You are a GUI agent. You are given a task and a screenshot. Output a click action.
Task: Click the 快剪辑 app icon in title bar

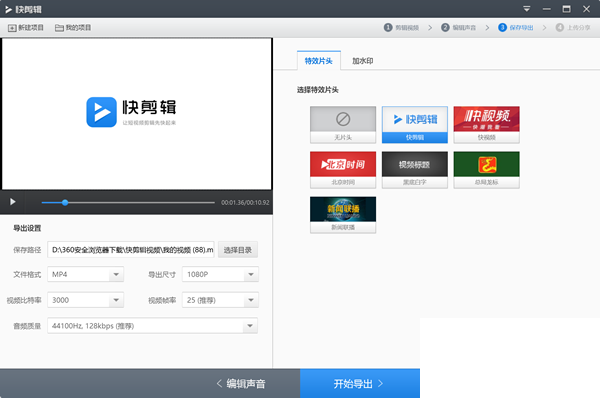point(8,9)
